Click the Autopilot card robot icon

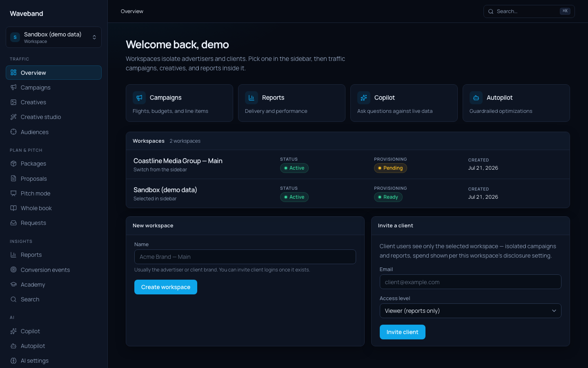(x=476, y=98)
